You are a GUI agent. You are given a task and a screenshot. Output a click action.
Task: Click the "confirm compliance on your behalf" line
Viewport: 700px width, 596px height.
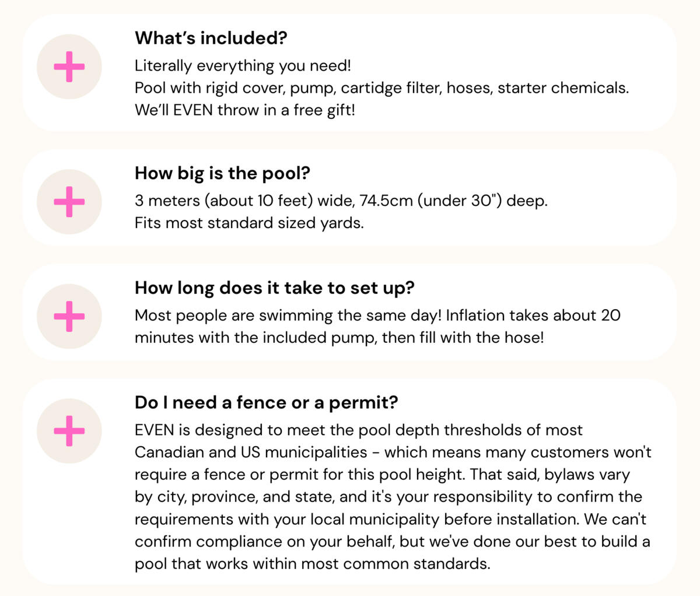tap(393, 542)
